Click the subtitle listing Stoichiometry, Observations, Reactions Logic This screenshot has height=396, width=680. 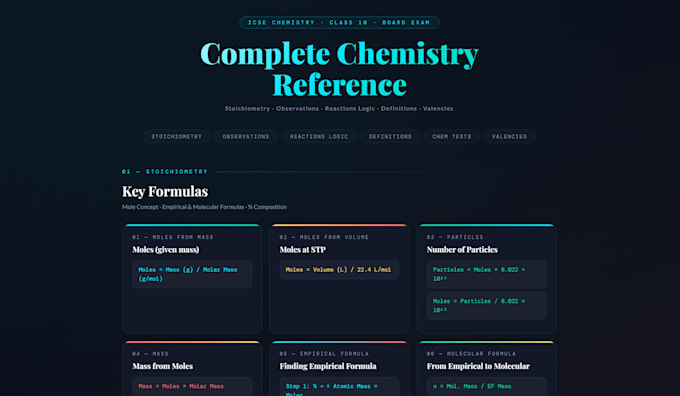[x=339, y=108]
